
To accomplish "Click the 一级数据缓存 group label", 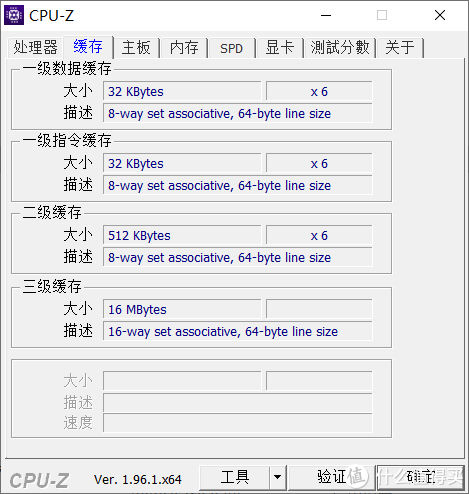I will [x=67, y=69].
